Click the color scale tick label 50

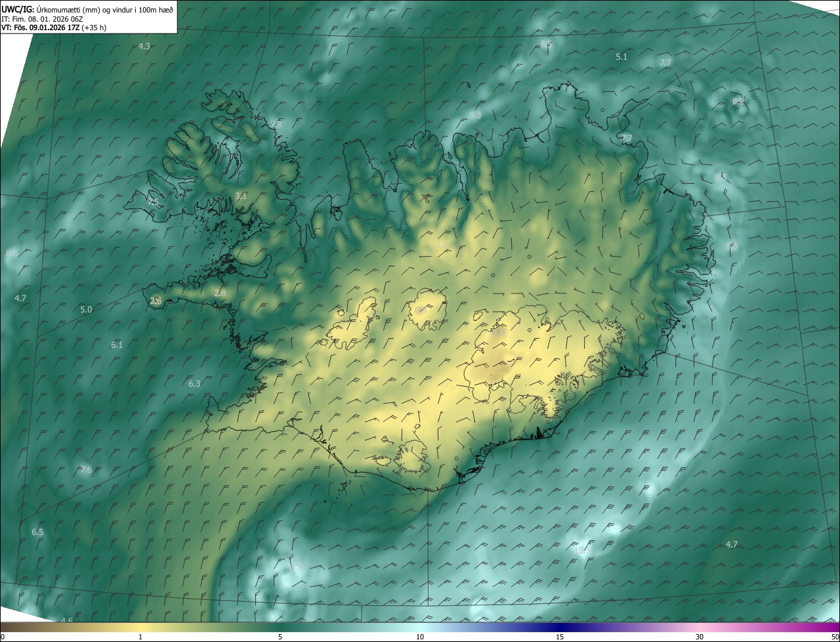pyautogui.click(x=835, y=637)
